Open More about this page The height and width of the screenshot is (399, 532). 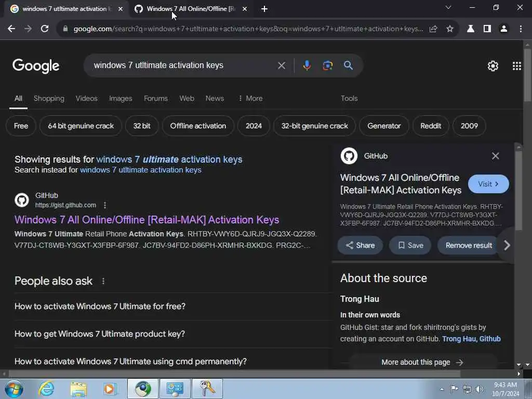click(422, 362)
